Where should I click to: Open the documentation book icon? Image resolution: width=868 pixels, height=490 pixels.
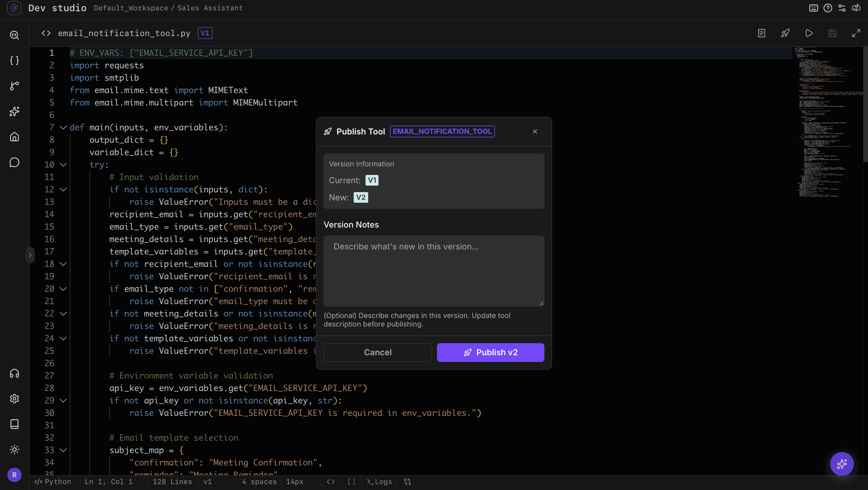tap(14, 424)
